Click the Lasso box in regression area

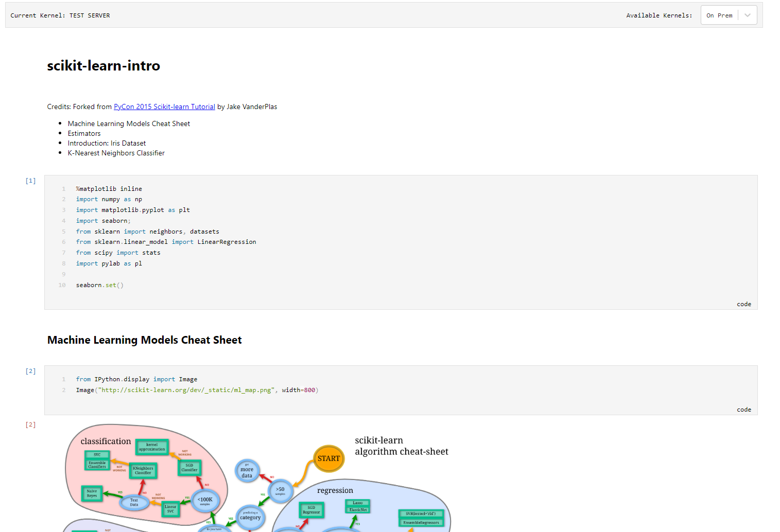tap(358, 503)
